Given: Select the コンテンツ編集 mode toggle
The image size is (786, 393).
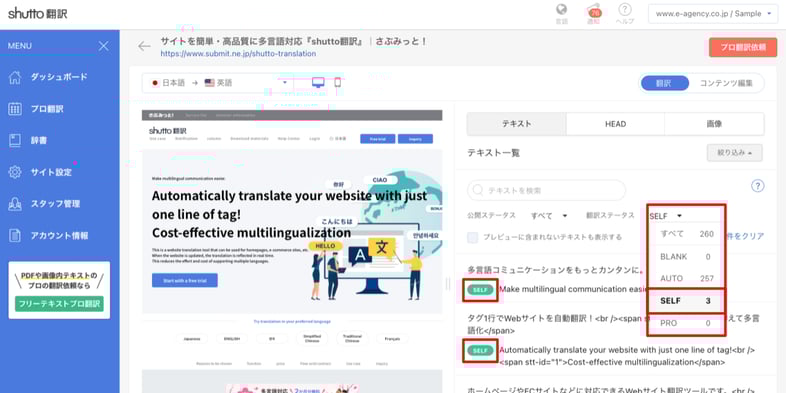Looking at the screenshot, I should point(726,83).
